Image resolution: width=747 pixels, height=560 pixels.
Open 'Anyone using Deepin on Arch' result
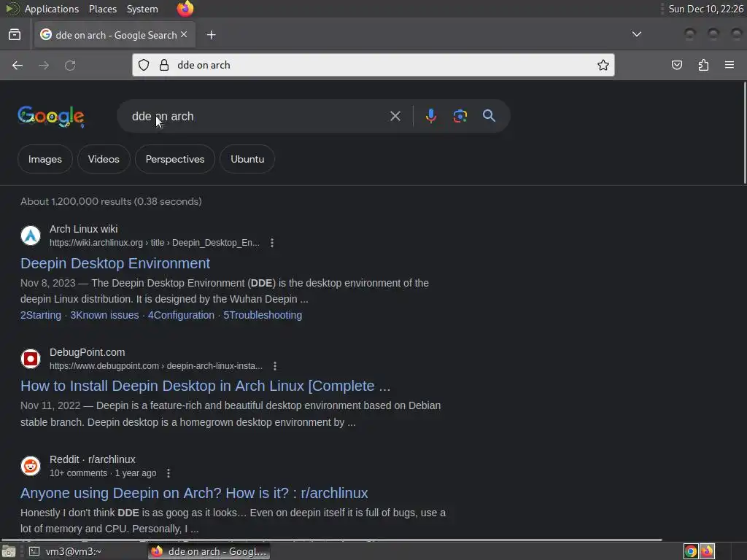click(194, 493)
